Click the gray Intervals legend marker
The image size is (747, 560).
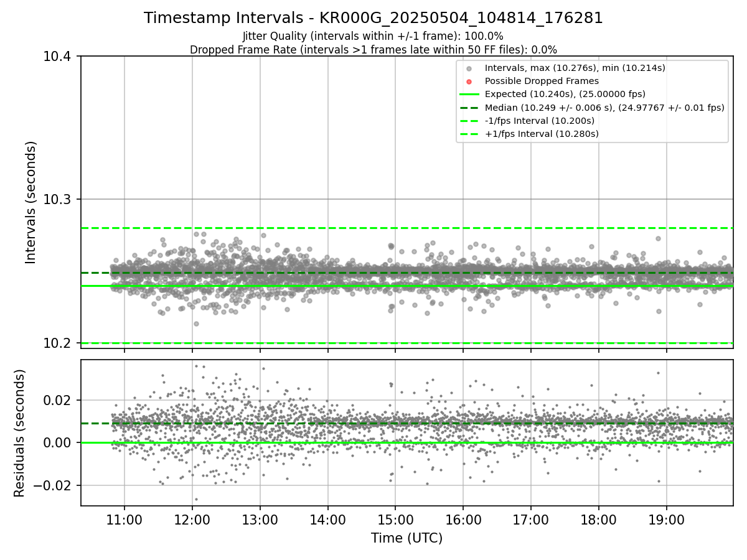(x=469, y=68)
